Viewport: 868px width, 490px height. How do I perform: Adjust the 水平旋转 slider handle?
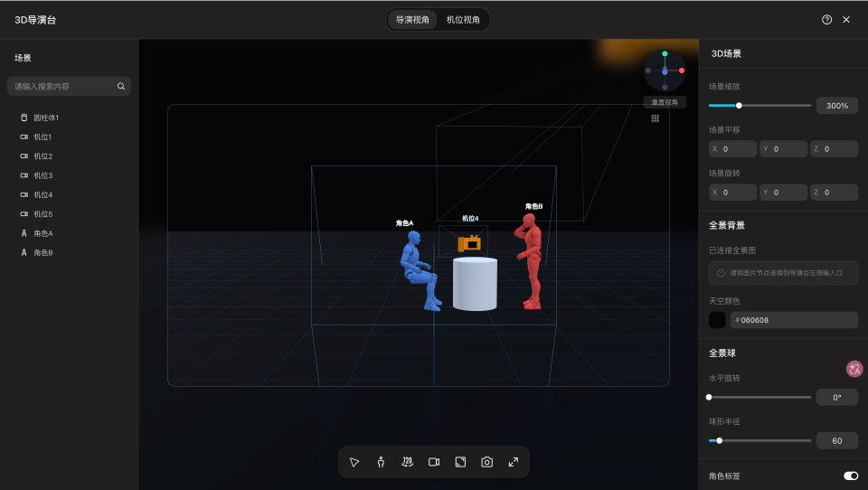click(709, 397)
